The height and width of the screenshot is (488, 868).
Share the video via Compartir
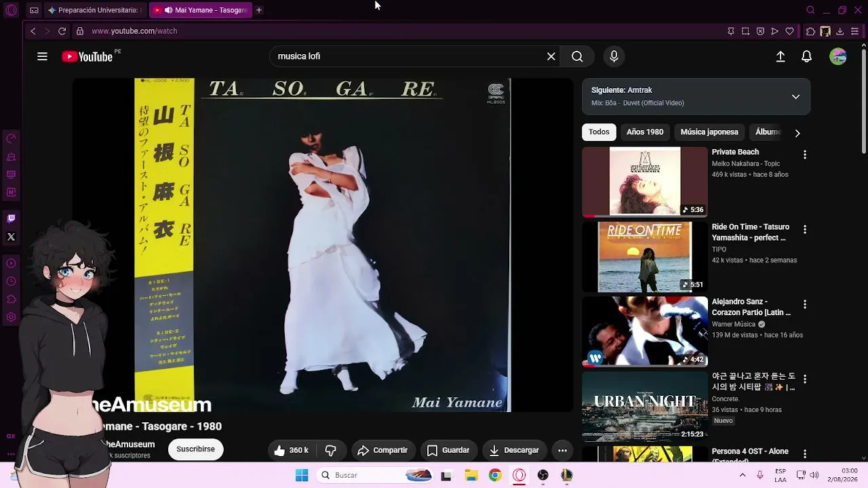point(382,450)
